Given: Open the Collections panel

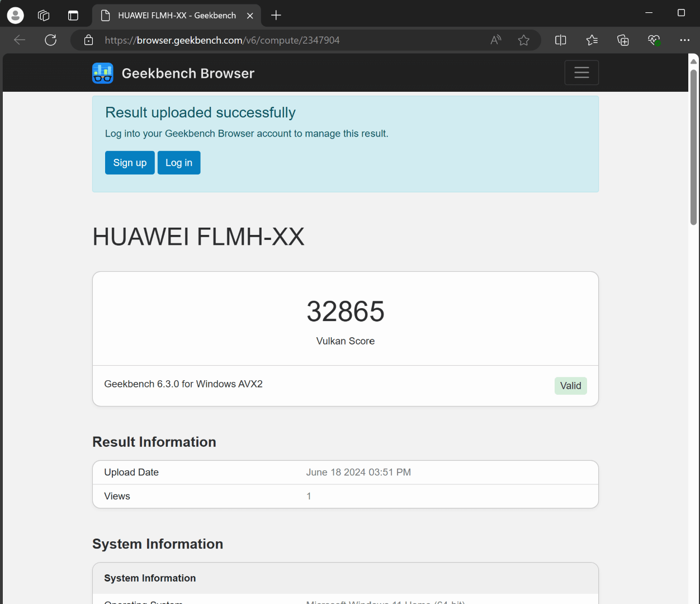Looking at the screenshot, I should [623, 40].
